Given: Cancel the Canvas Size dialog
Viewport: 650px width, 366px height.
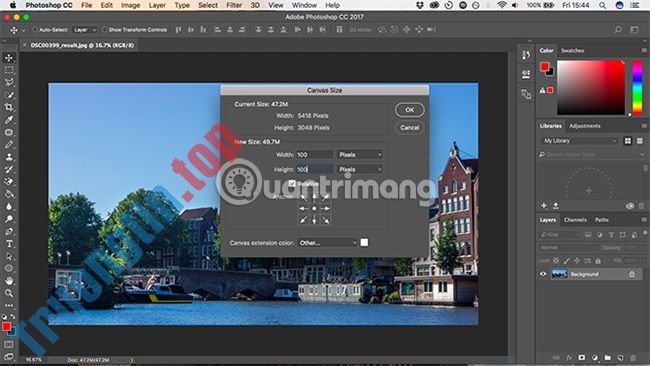Looking at the screenshot, I should [x=410, y=128].
